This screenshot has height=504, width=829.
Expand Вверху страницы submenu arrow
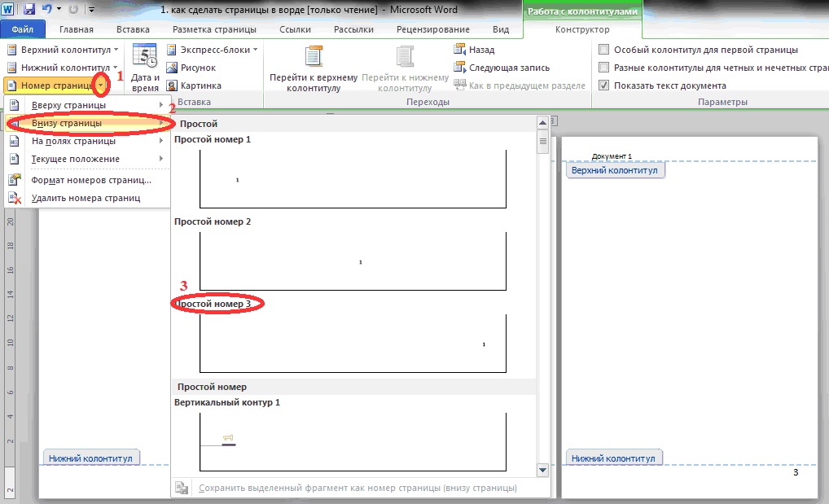point(161,105)
